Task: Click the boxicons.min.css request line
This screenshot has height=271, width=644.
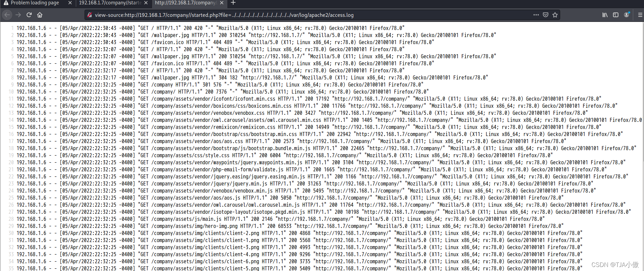Action: [317, 106]
